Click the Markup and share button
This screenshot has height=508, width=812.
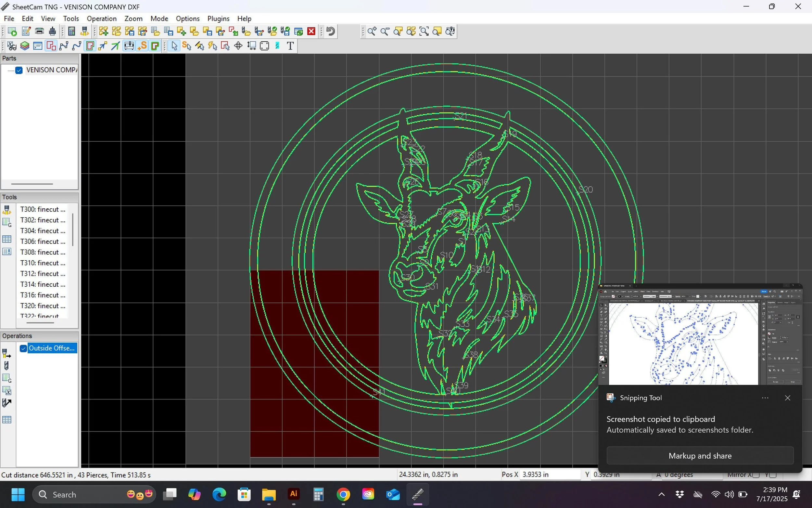(700, 456)
